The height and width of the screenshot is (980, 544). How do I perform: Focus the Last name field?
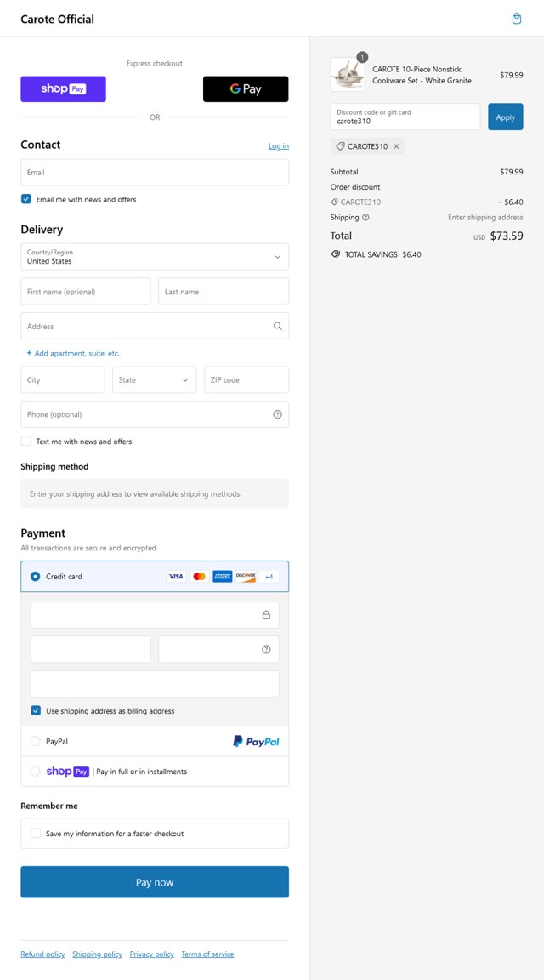pos(224,291)
